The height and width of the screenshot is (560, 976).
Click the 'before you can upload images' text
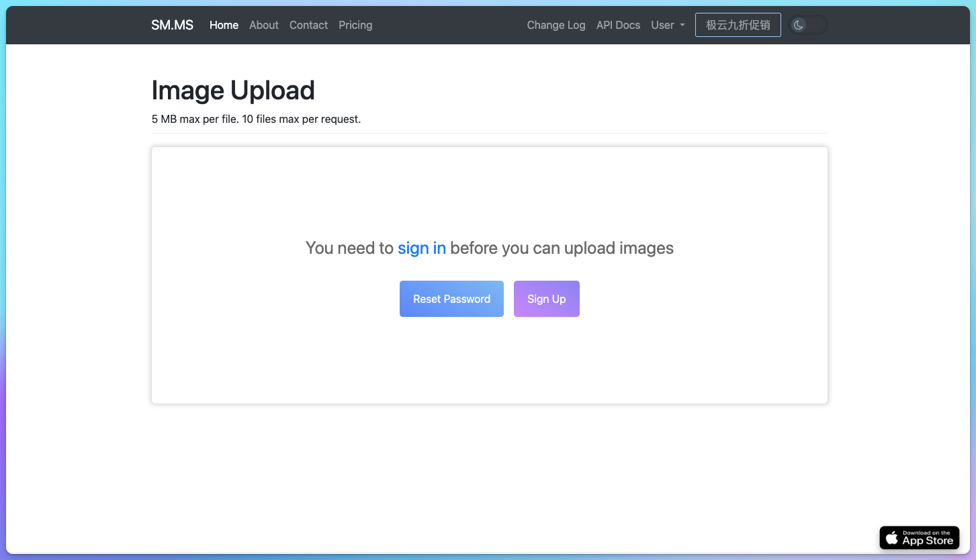[x=562, y=248]
